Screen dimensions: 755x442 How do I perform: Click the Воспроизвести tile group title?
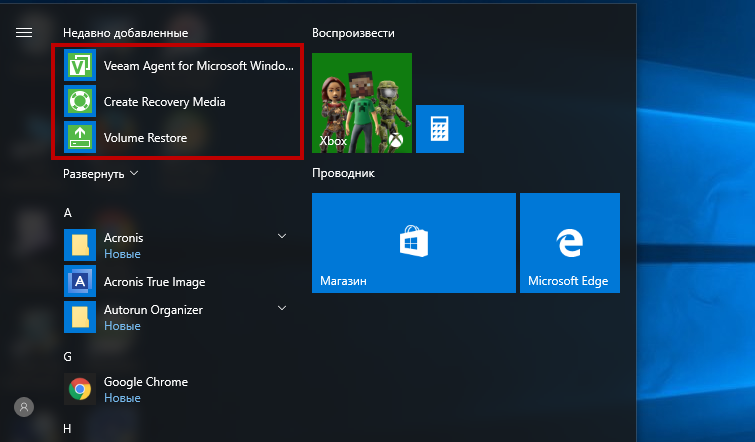pyautogui.click(x=353, y=33)
